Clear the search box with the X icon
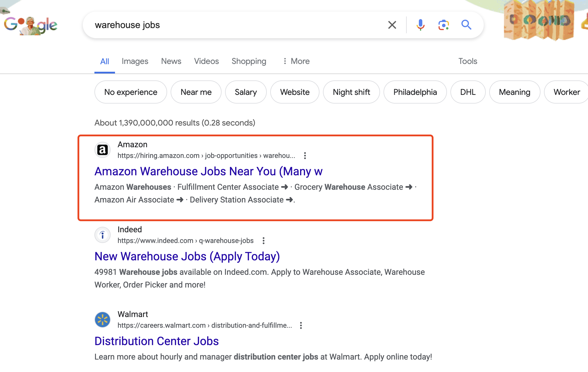Screen dimensions: 588x372 [392, 25]
